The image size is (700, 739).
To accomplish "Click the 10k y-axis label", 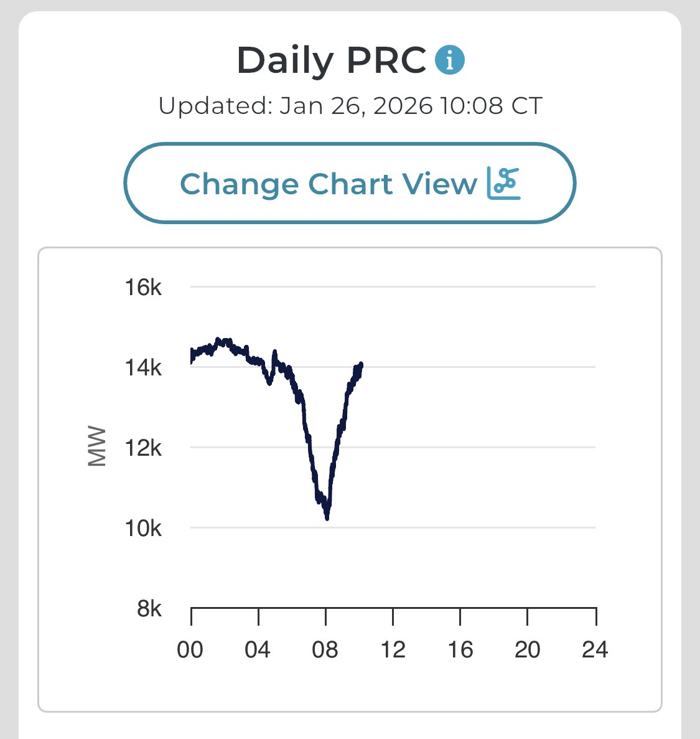I will click(143, 529).
